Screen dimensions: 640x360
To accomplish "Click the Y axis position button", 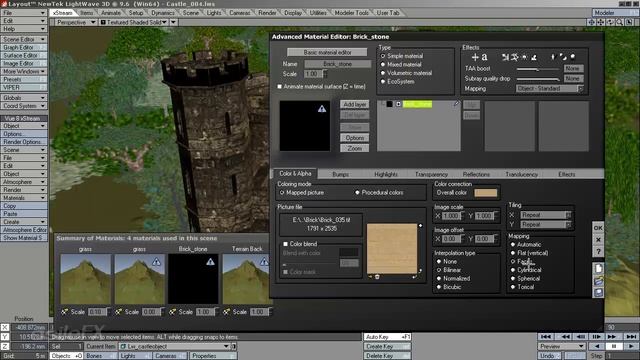I will click(5, 337).
